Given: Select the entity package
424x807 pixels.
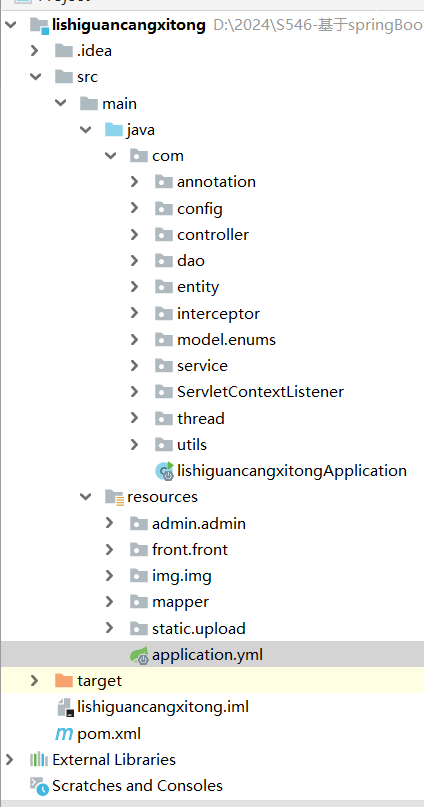Looking at the screenshot, I should [x=198, y=287].
